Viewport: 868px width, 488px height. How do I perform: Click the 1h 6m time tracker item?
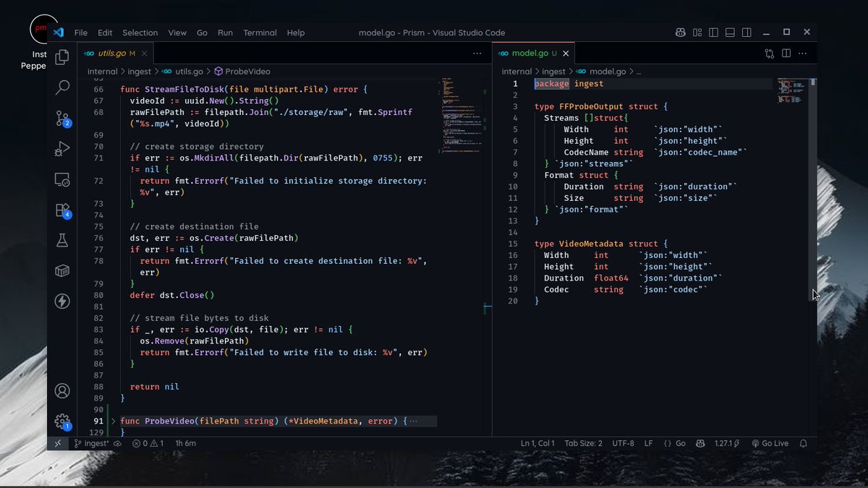[185, 443]
